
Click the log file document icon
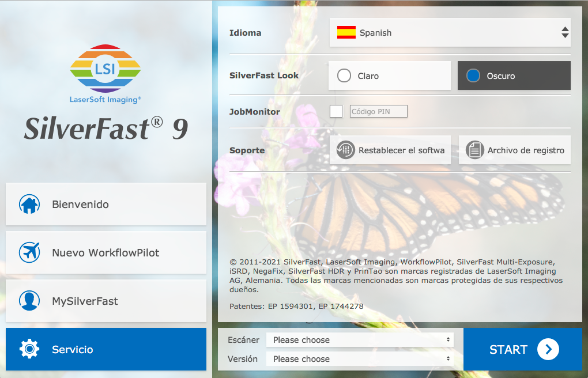pos(475,150)
